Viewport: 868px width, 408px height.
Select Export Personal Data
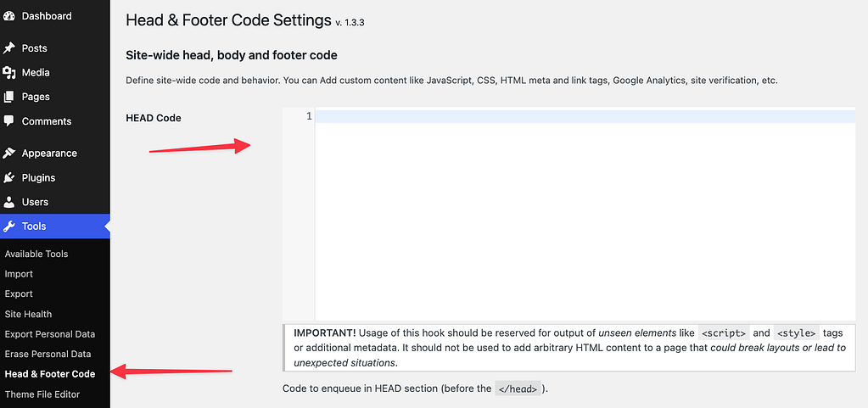[50, 334]
